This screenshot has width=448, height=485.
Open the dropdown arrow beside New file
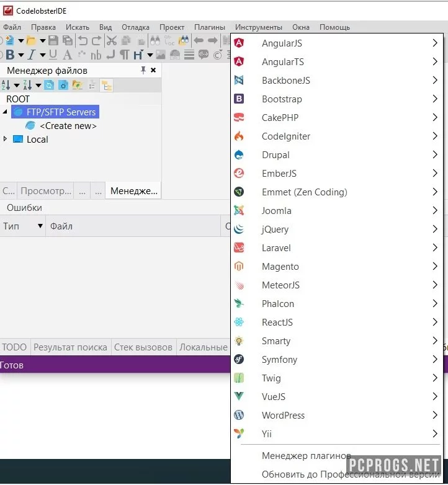(x=20, y=40)
